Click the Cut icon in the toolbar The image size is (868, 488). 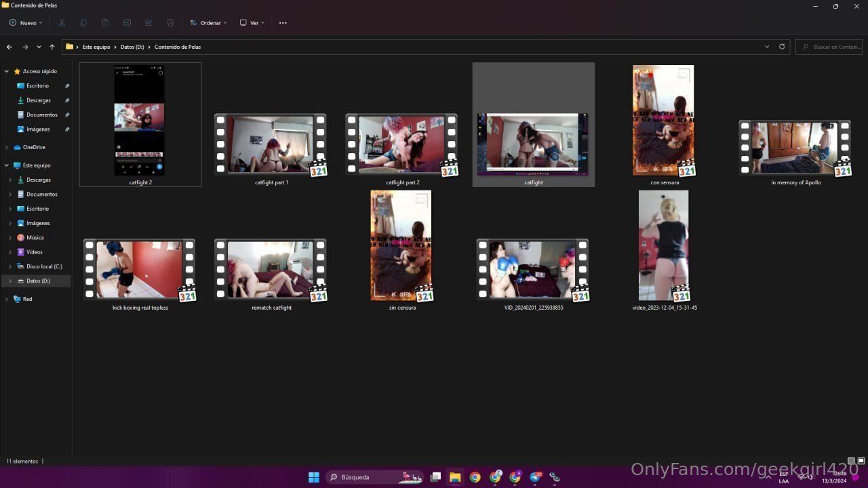[x=62, y=23]
